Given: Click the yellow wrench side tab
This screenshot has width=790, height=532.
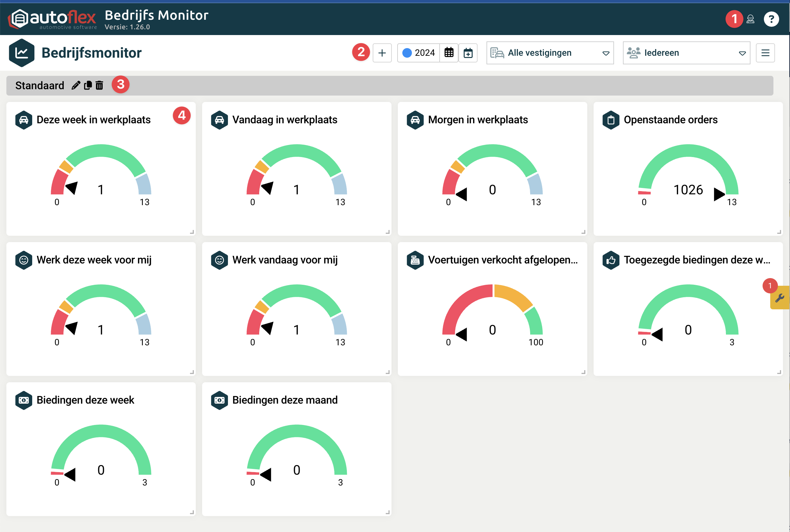Looking at the screenshot, I should [x=779, y=298].
